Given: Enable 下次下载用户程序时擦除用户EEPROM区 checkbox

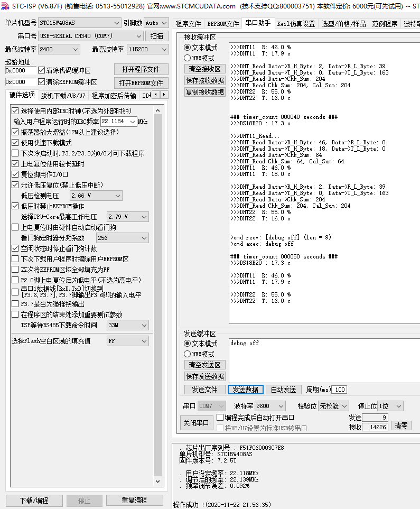Looking at the screenshot, I should click(x=15, y=259).
